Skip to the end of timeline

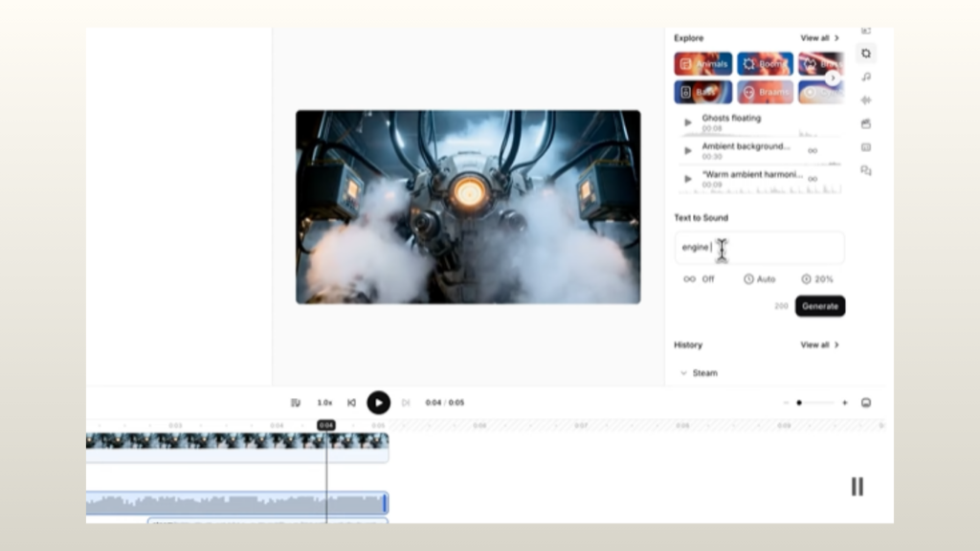(406, 403)
